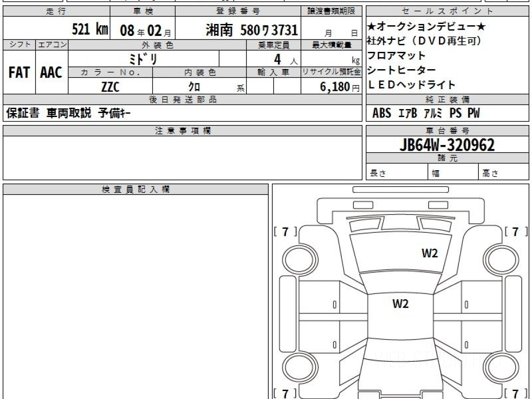The image size is (532, 399).
Task: Click the W2 mark on the roof
Action: 400,304
